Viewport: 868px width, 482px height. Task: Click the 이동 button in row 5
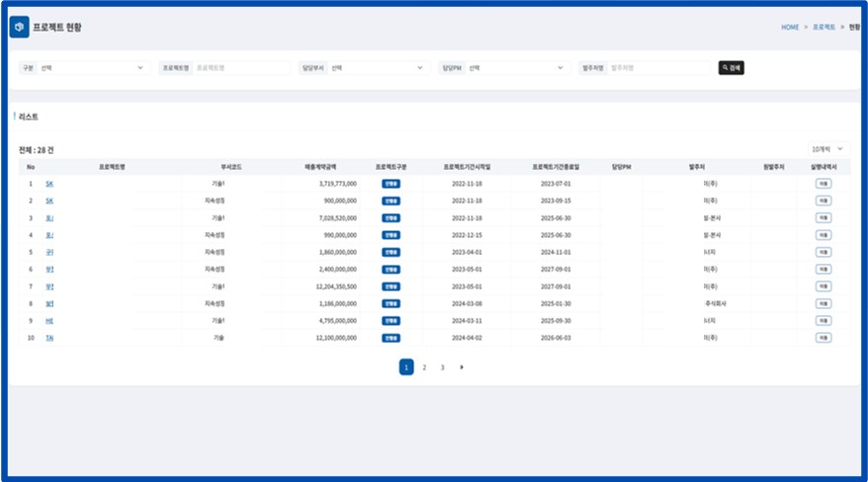click(x=823, y=252)
